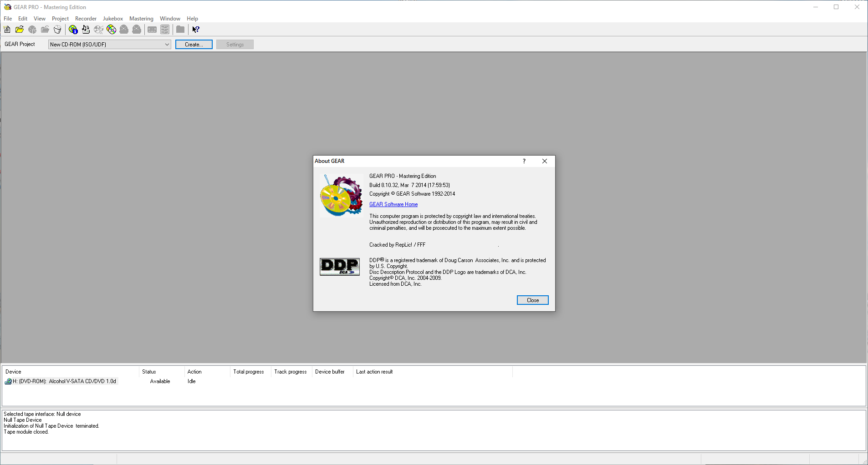Click the greyed disc-to-drive icon
Image resolution: width=868 pixels, height=465 pixels.
[x=99, y=30]
